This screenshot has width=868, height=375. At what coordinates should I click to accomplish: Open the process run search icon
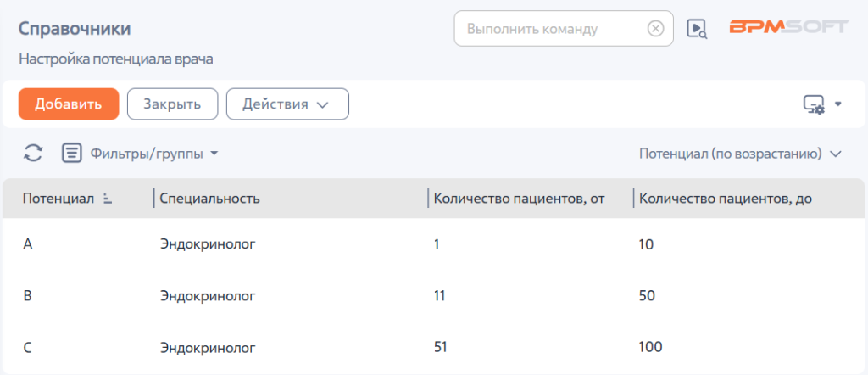point(697,28)
